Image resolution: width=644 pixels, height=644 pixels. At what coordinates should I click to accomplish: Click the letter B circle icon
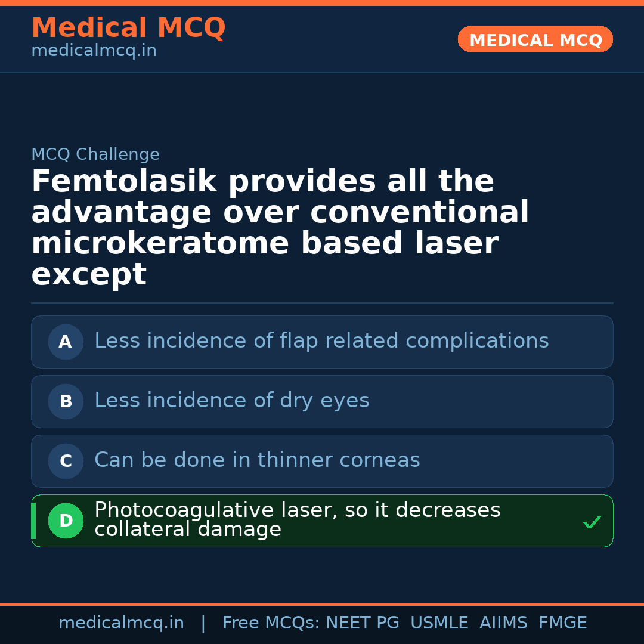(66, 401)
